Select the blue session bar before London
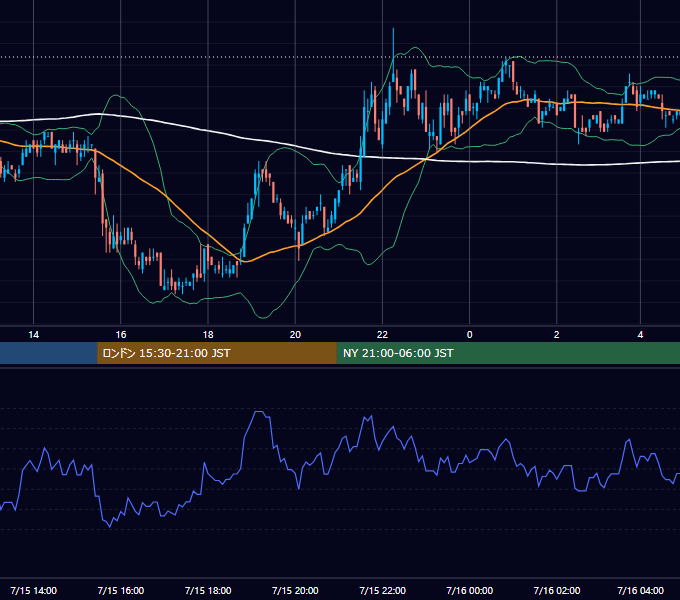 [49, 353]
